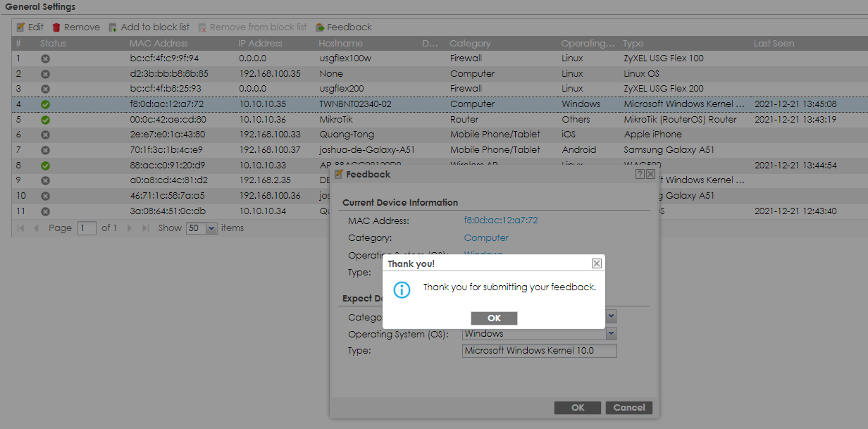The width and height of the screenshot is (868, 429).
Task: Select MAC address 3a:08:64:51:0c:db
Action: 168,211
